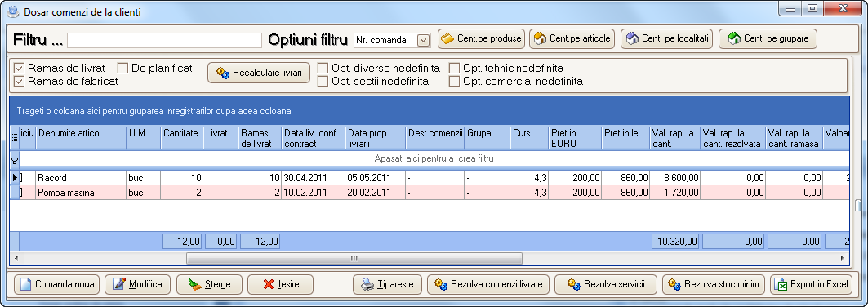Viewport: 868px width, 307px height.
Task: Click Rezolva comenzi livrate button
Action: 488,284
